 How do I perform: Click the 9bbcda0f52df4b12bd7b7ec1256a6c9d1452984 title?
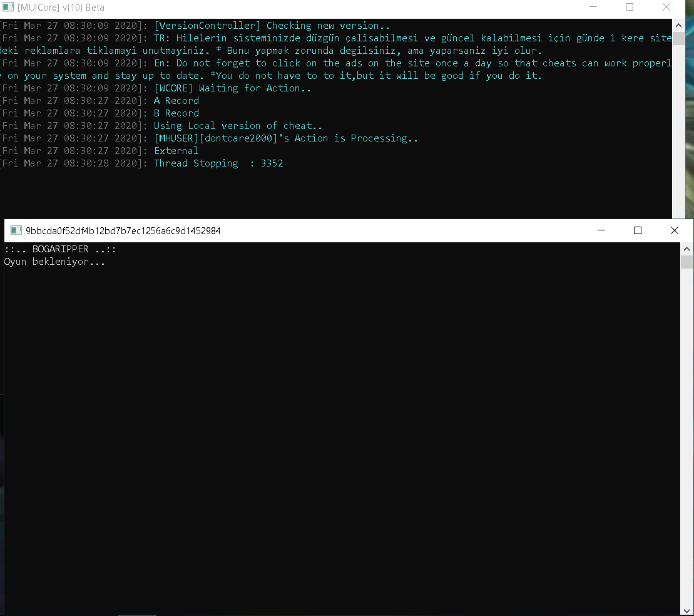click(x=123, y=231)
